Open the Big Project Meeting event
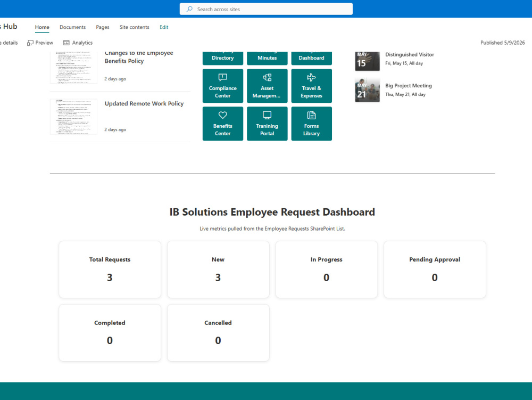The image size is (532, 400). (409, 86)
